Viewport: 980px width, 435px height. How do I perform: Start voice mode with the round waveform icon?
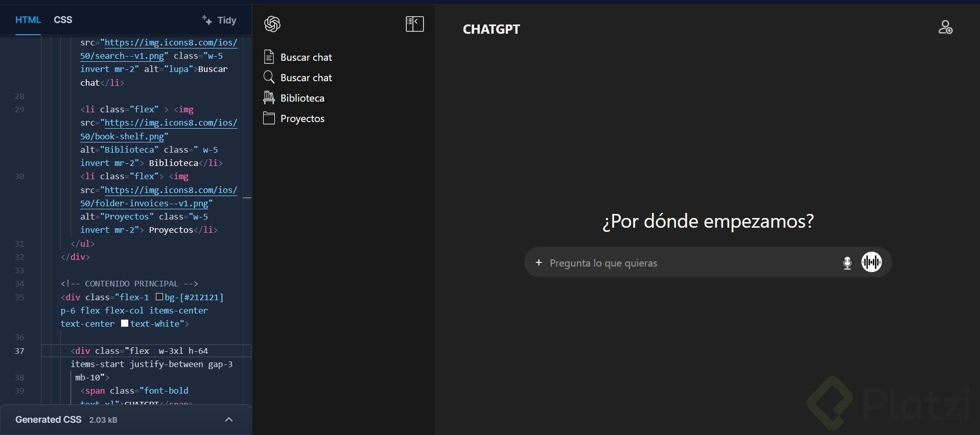872,262
